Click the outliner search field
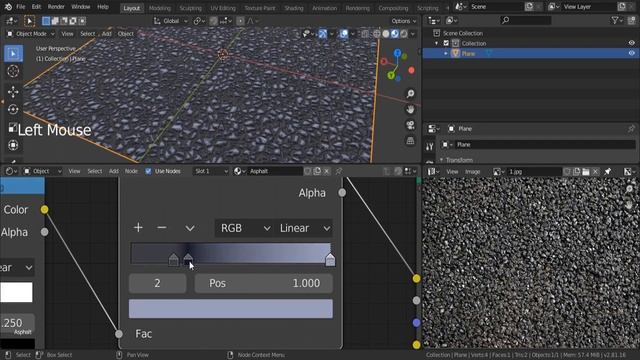Image resolution: width=640 pixels, height=360 pixels. pyautogui.click(x=526, y=20)
